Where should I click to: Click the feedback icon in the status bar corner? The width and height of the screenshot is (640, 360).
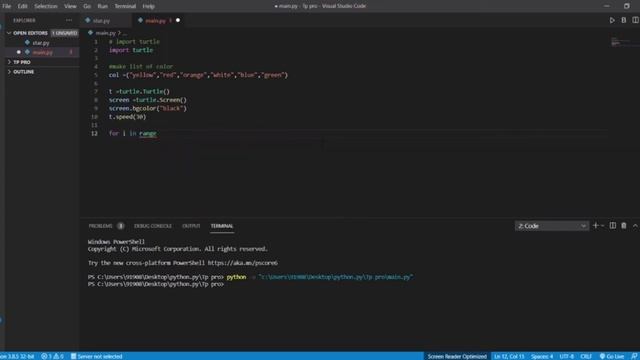pos(633,356)
